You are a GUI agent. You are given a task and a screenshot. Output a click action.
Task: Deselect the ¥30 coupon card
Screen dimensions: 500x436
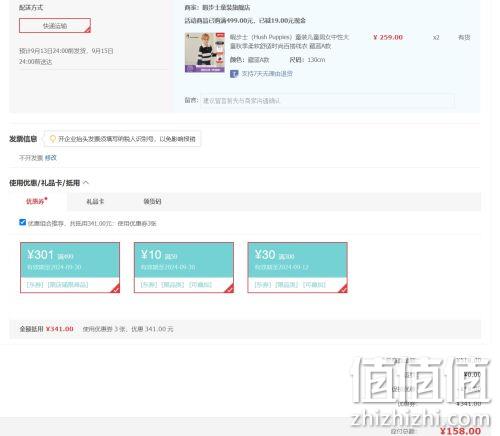297,268
